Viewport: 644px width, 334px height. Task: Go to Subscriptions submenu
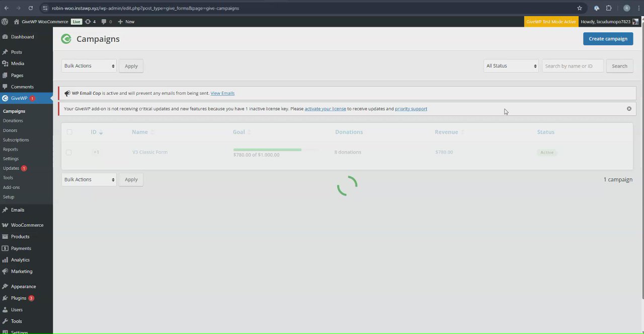(16, 140)
